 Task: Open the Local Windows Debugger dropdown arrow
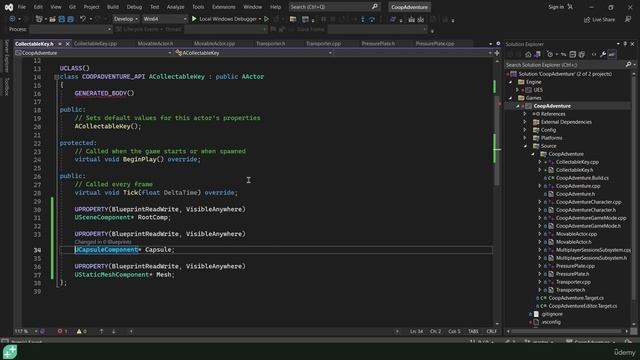coord(260,19)
